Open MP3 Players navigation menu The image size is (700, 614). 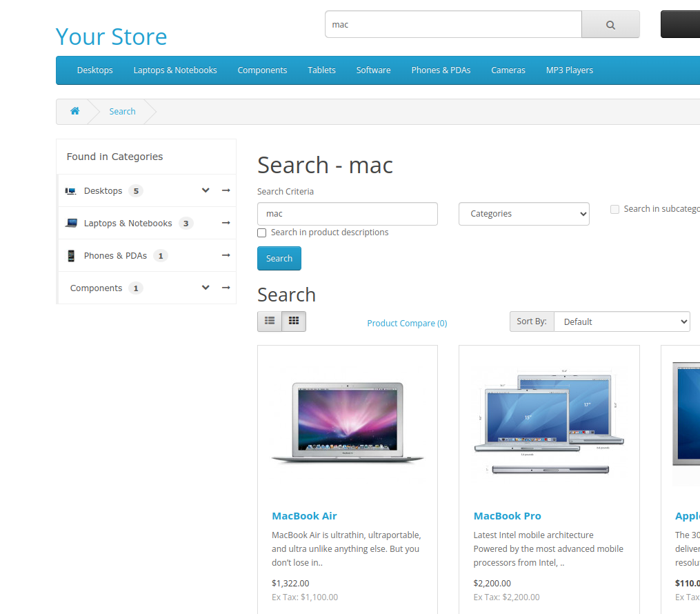click(x=569, y=70)
